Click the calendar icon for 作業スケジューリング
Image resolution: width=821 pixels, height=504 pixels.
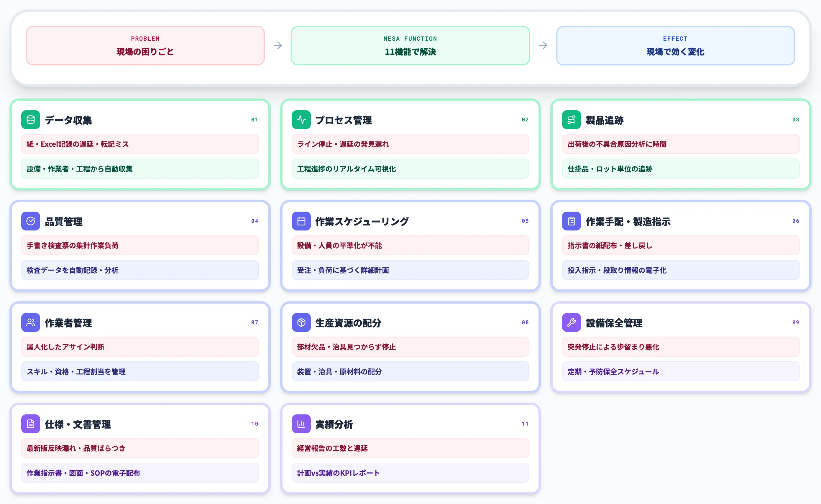301,221
